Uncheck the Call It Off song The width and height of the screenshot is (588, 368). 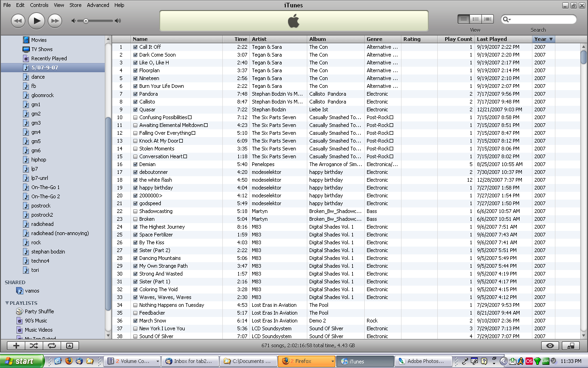pyautogui.click(x=135, y=47)
